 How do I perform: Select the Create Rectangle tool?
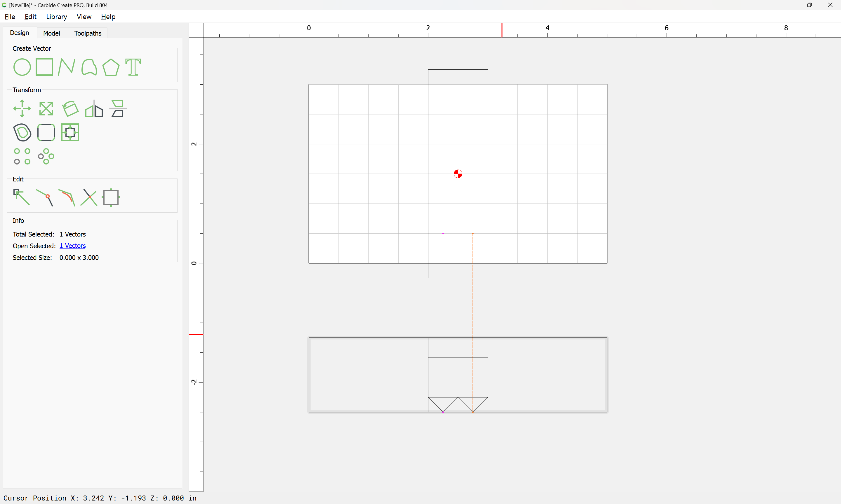44,67
